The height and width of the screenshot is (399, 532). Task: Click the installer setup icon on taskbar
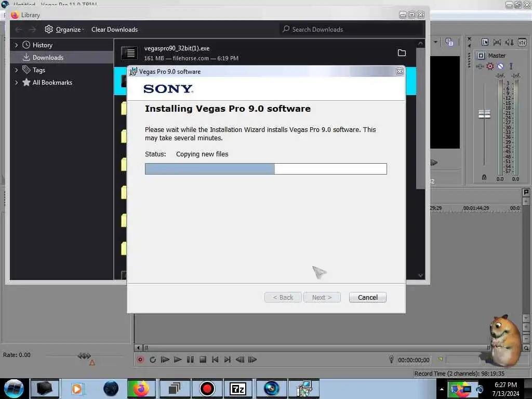[303, 389]
